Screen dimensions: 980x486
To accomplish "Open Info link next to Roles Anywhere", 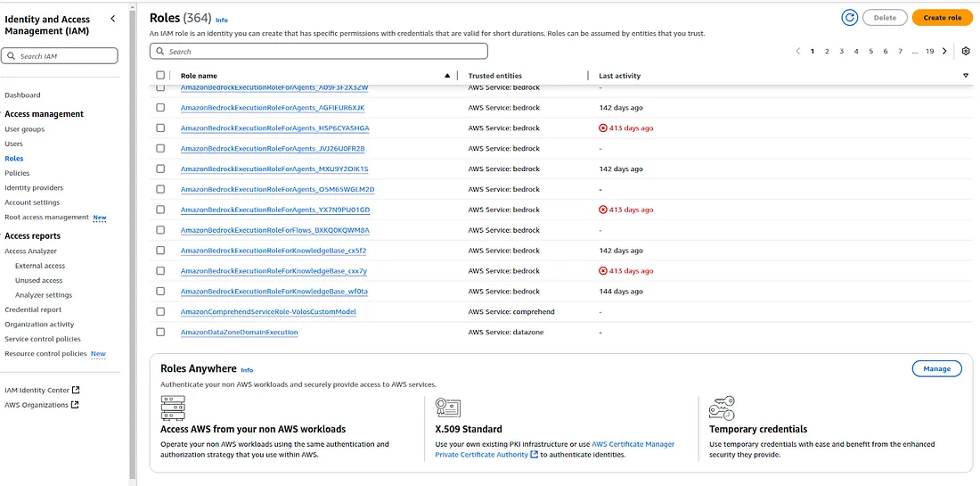I will click(247, 370).
